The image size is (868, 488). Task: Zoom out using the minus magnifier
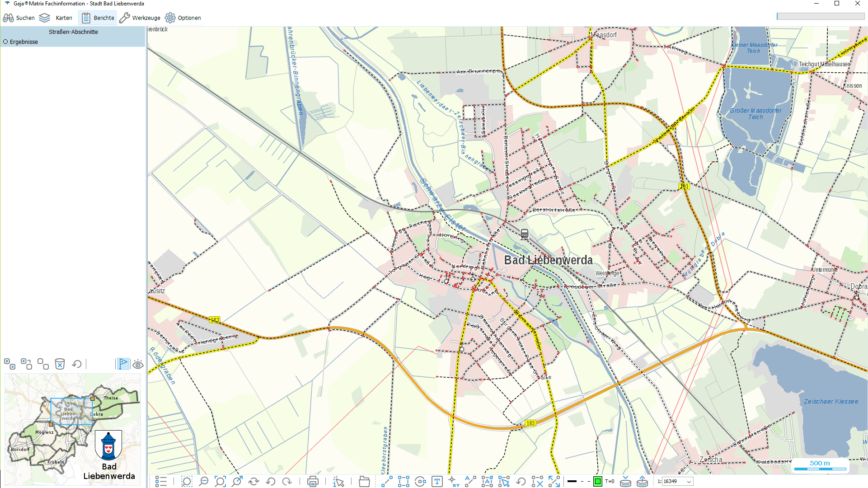point(203,482)
